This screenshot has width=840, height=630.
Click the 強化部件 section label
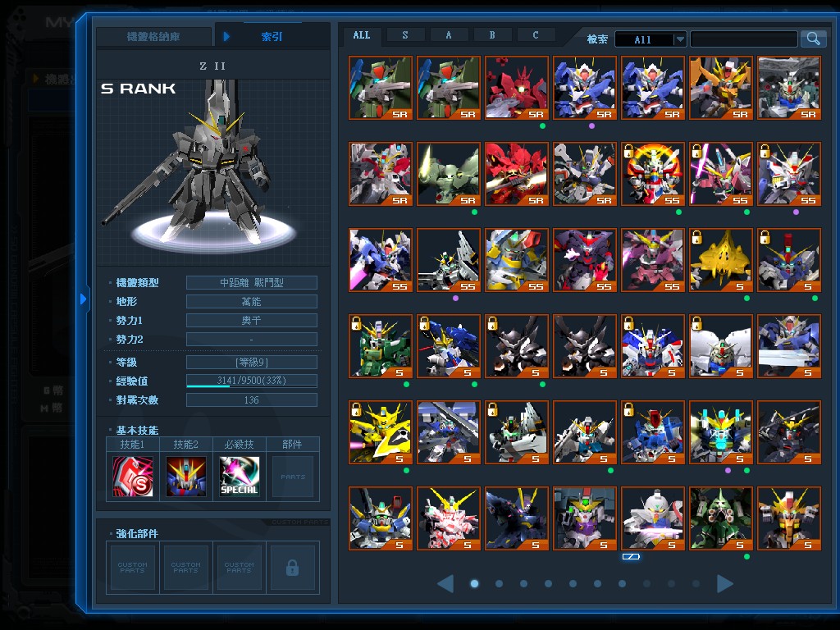tap(137, 533)
